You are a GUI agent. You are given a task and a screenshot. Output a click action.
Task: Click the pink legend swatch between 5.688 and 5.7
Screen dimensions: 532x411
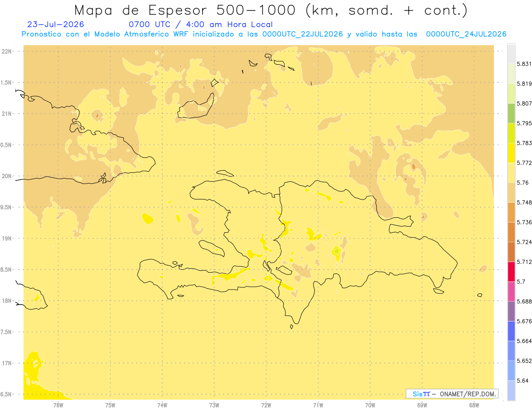[511, 292]
